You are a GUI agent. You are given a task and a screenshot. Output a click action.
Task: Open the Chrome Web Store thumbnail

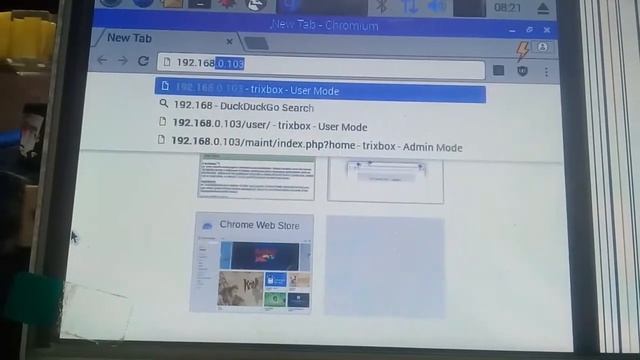point(252,262)
